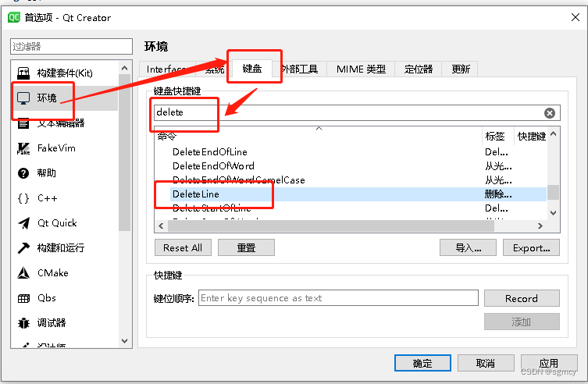Click command list scroll-down arrow
The width and height of the screenshot is (588, 384).
click(x=553, y=213)
